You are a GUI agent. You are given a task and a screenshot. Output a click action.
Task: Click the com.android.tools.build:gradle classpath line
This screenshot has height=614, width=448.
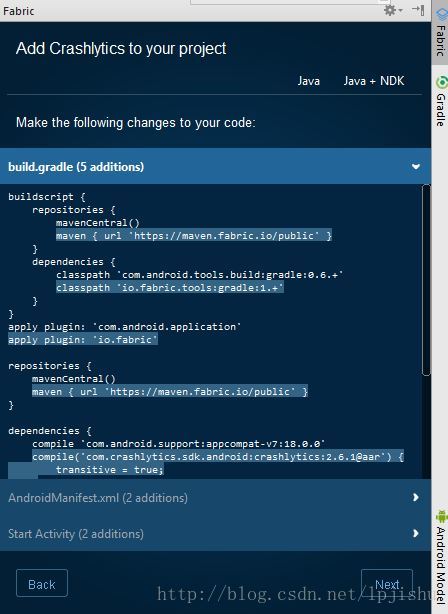[199, 275]
